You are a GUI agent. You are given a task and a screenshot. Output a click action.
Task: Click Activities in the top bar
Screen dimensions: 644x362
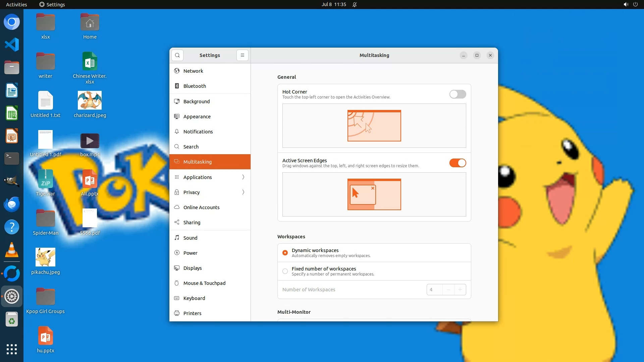pos(16,4)
